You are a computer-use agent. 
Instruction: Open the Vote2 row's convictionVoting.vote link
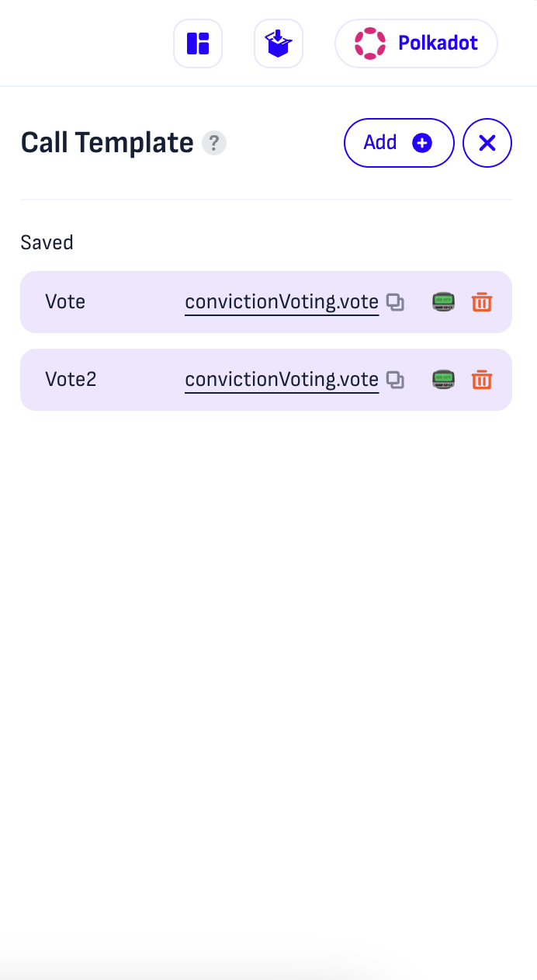[x=282, y=380]
